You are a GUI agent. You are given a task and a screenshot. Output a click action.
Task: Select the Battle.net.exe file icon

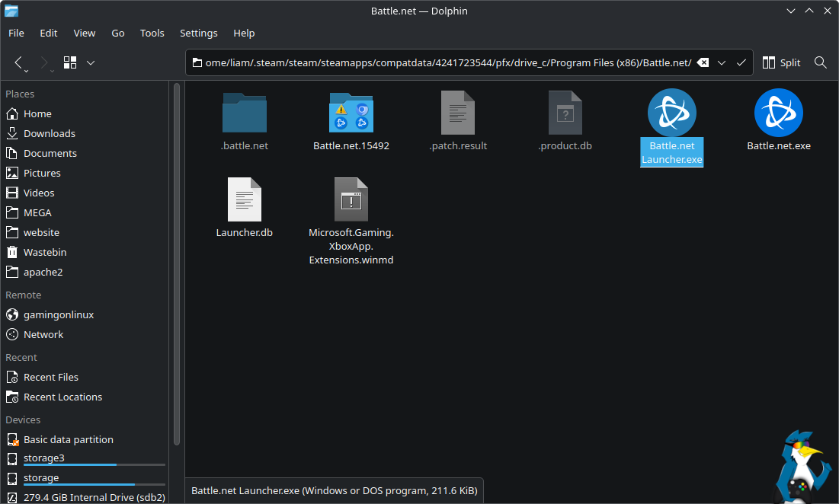(778, 113)
